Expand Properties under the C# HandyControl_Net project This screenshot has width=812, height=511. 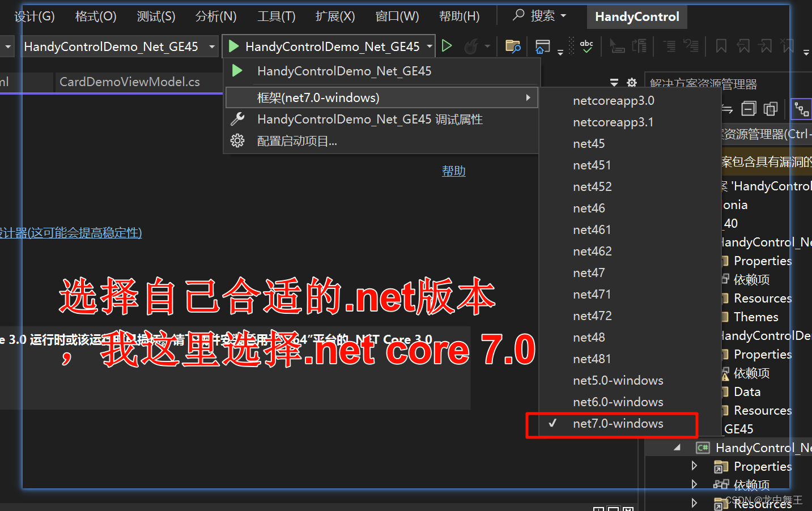694,466
